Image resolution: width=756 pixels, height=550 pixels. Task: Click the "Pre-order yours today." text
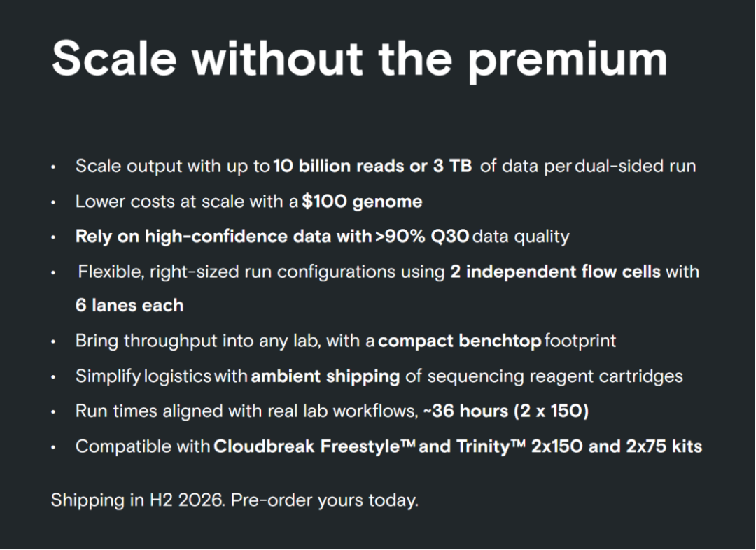324,501
